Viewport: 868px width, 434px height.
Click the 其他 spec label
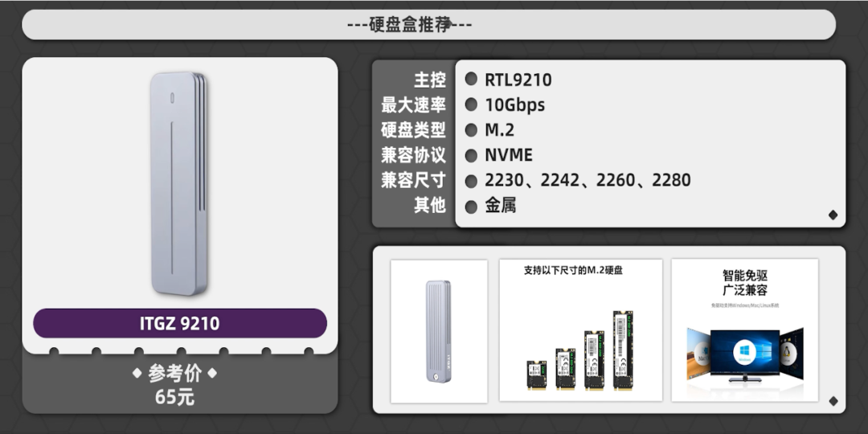point(429,205)
